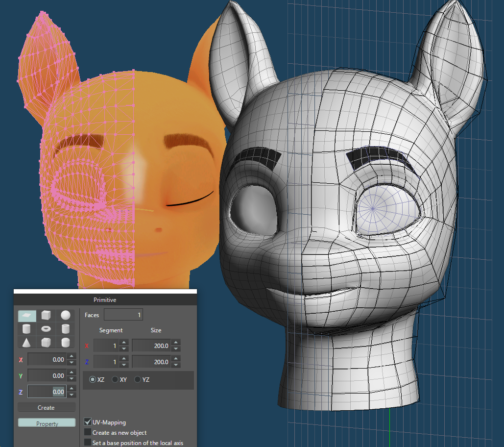Decrease the Z Size value by one step
Screen dimensions: 504x447
(176, 365)
